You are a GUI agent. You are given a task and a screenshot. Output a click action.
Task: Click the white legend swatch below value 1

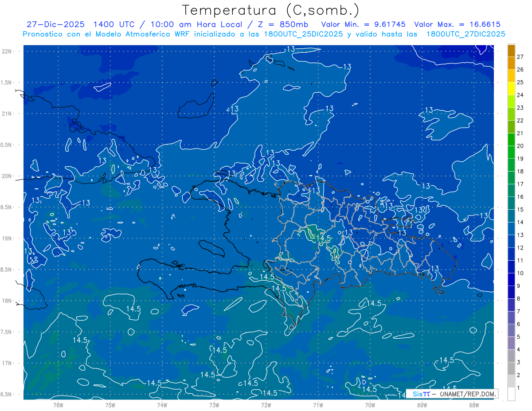511,394
